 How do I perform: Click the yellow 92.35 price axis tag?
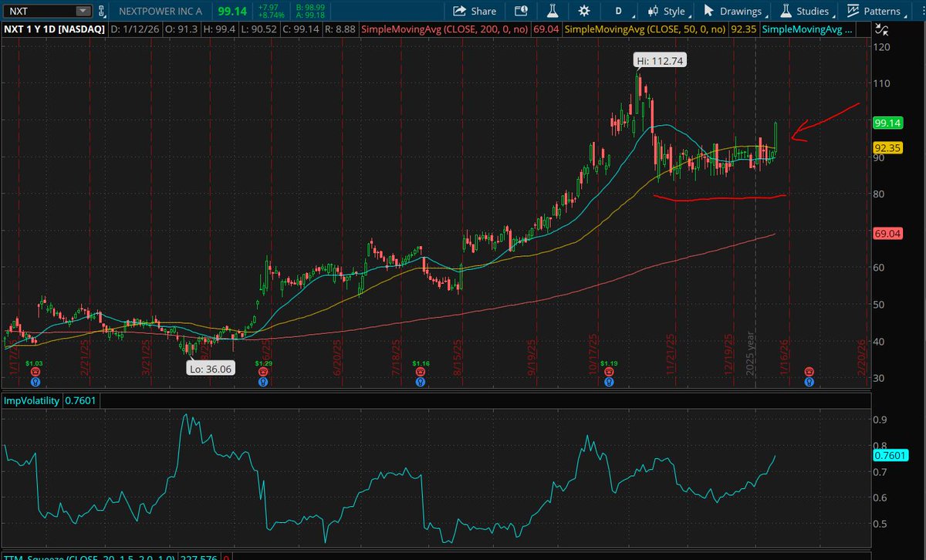point(888,148)
